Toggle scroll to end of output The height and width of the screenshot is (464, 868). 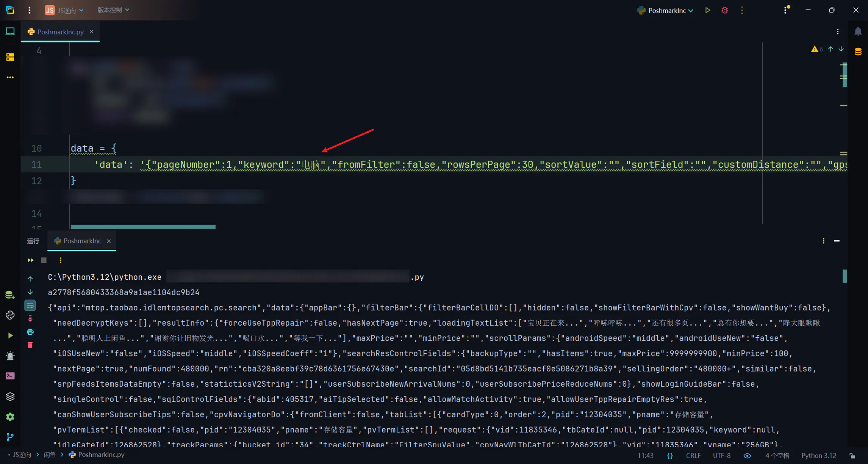click(x=30, y=319)
